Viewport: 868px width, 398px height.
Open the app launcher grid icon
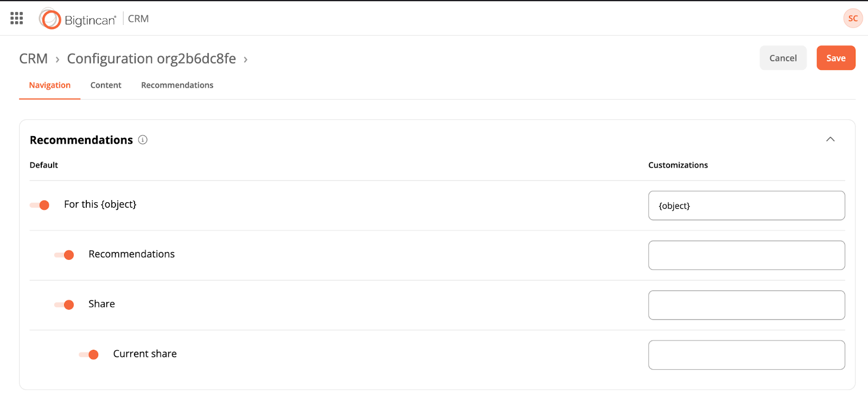tap(17, 18)
